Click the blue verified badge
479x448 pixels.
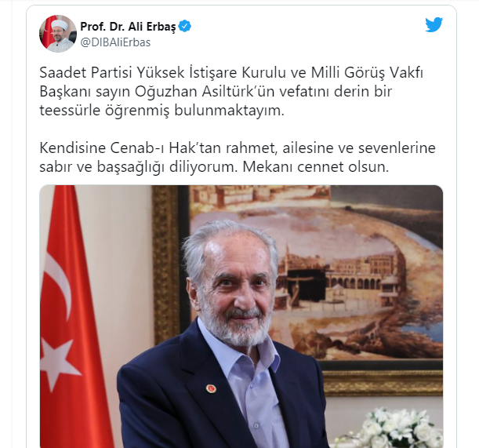184,27
